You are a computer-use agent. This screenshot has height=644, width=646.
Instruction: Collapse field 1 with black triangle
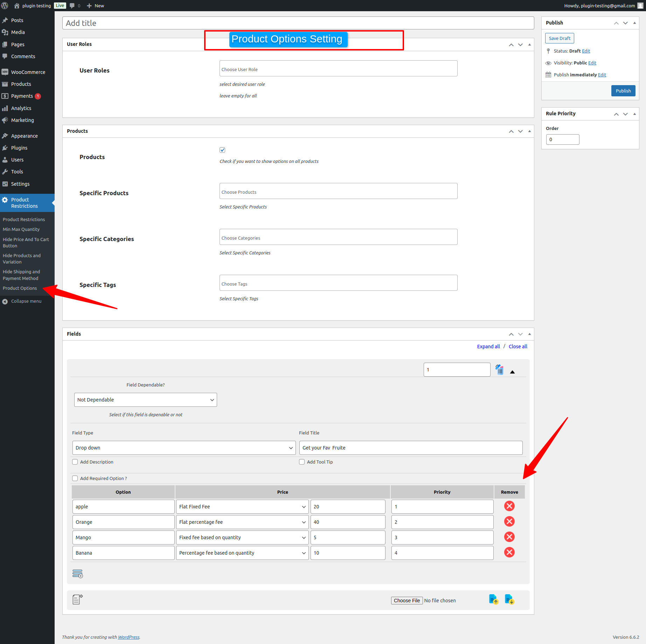pyautogui.click(x=512, y=372)
